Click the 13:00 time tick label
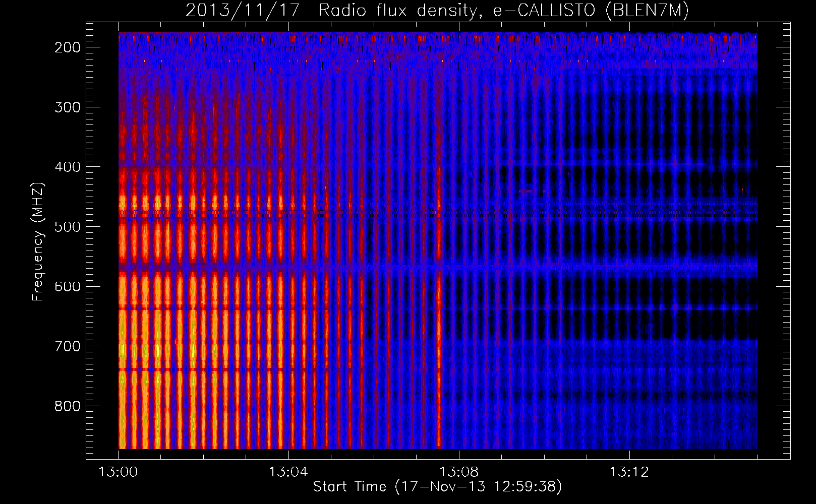Image resolution: width=816 pixels, height=504 pixels. click(x=118, y=472)
